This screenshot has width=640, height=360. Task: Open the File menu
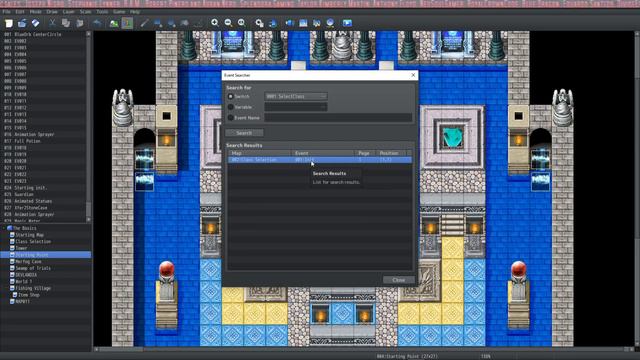coord(7,12)
